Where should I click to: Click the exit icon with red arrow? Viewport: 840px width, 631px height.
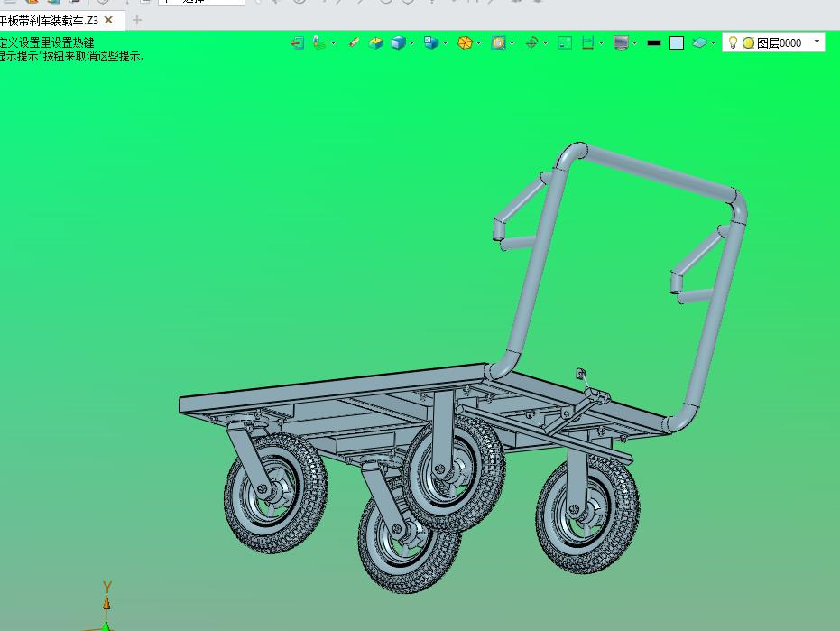298,43
